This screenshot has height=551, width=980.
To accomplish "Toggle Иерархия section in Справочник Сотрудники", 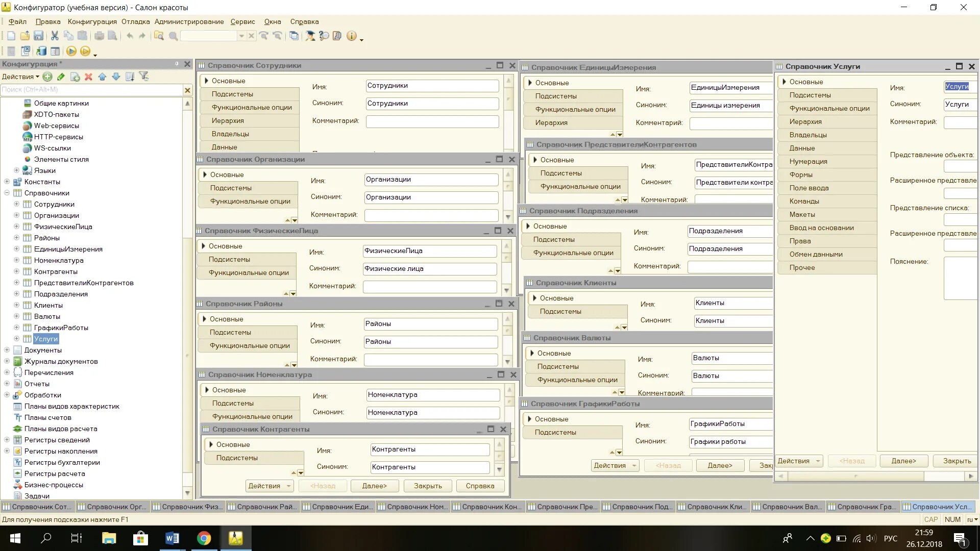I will click(228, 120).
